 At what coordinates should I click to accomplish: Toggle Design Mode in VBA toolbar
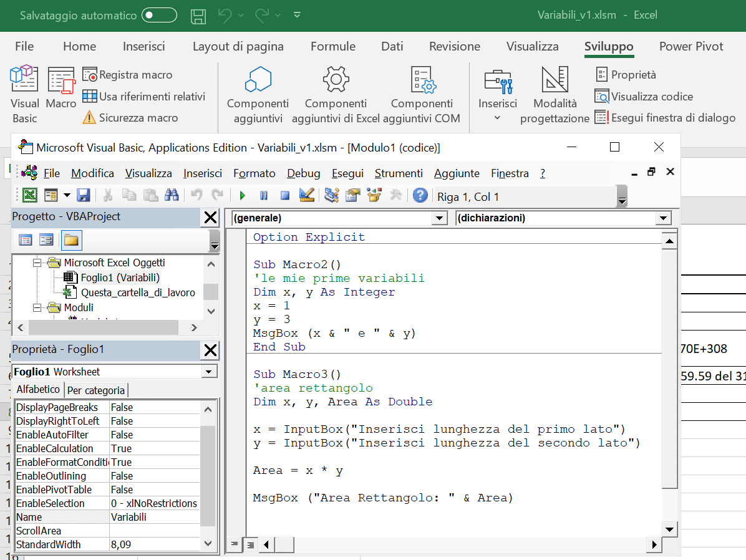click(307, 195)
